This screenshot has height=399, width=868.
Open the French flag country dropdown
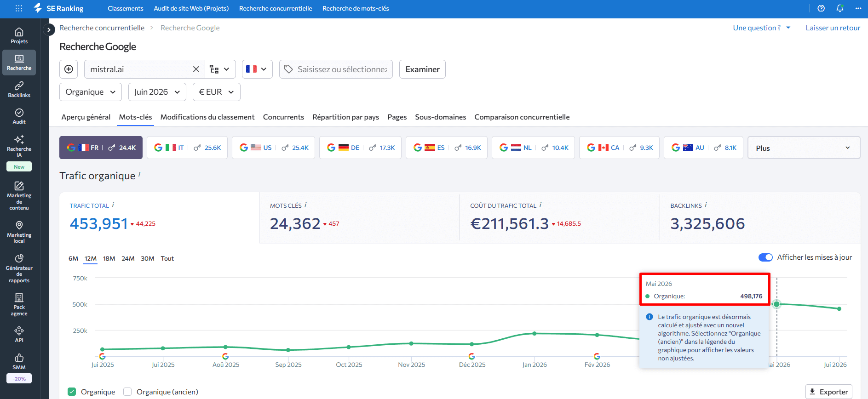click(257, 69)
